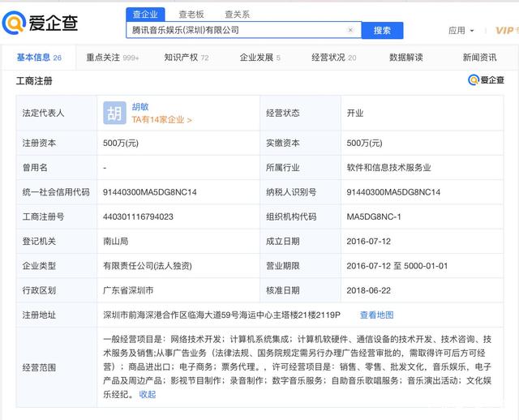Open the 数据解读 tab
This screenshot has width=519, height=420.
coord(405,58)
